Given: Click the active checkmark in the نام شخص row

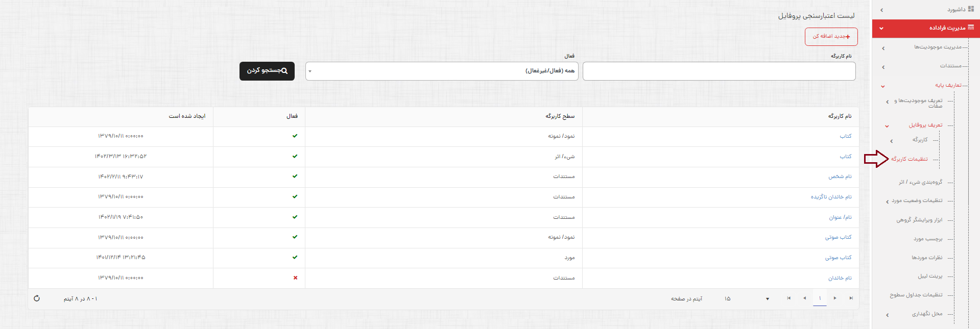Looking at the screenshot, I should coord(295,176).
